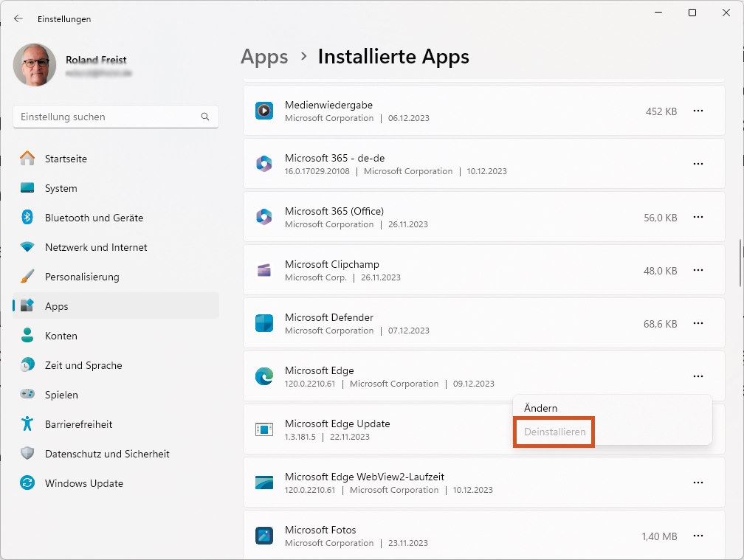Open more options for Microsoft Edge

698,376
